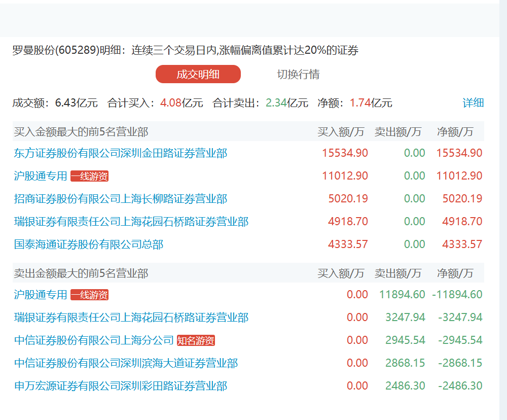Click buy amount 5020.19 of 招商证券

[348, 199]
